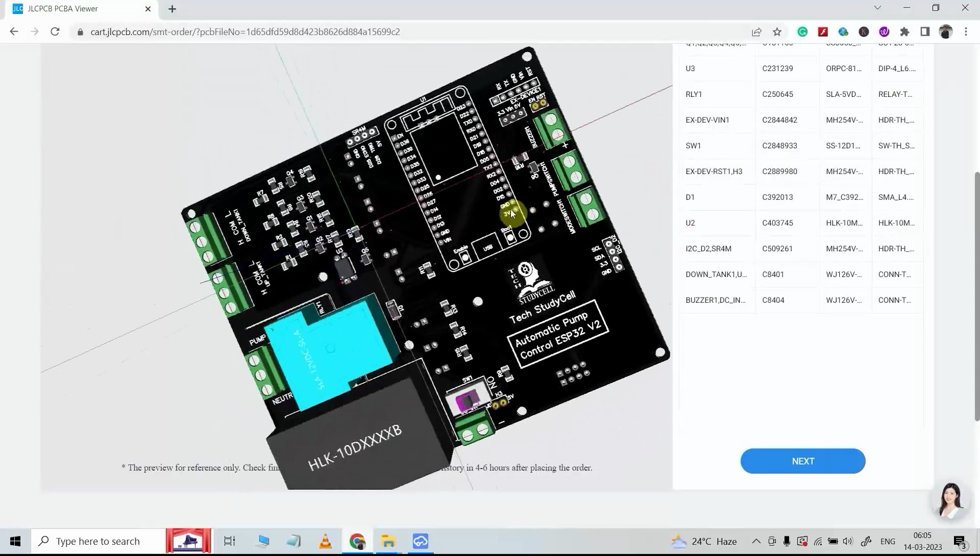
Task: Bookmark this page with the star
Action: click(777, 32)
